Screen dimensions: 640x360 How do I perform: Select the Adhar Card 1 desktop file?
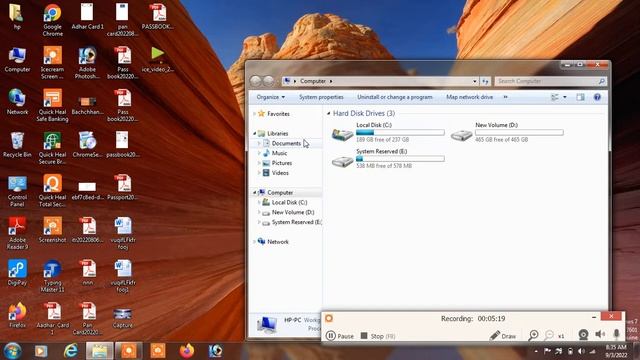point(87,16)
